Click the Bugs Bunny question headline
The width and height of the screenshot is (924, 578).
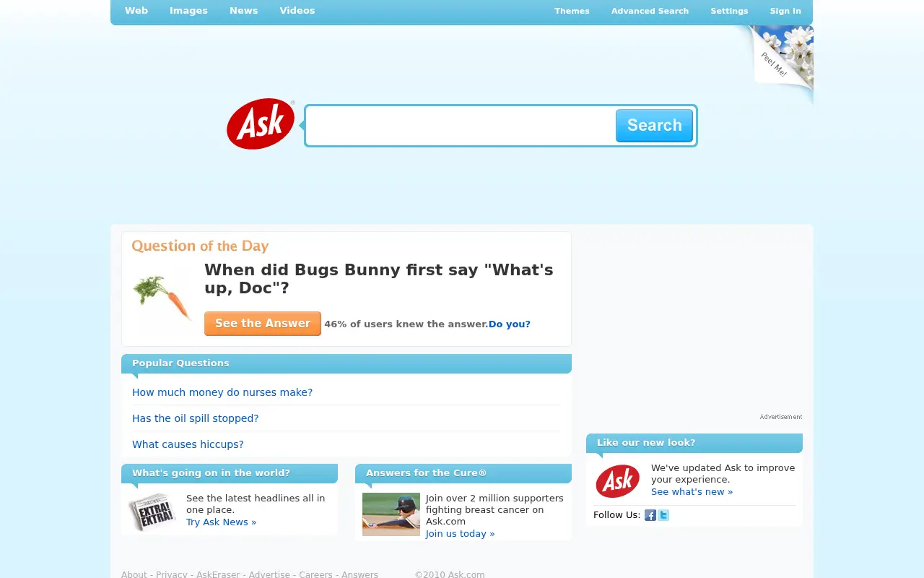point(379,279)
